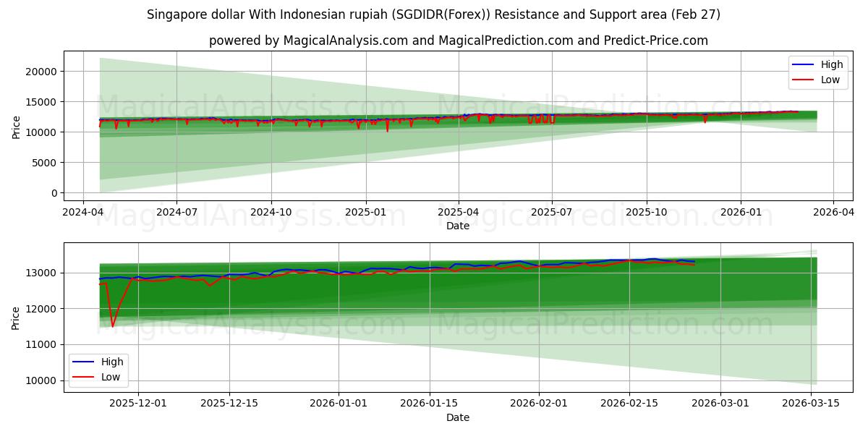This screenshot has width=868, height=434.
Task: Click 'Low' label in the bottom chart legend
Action: [x=110, y=377]
